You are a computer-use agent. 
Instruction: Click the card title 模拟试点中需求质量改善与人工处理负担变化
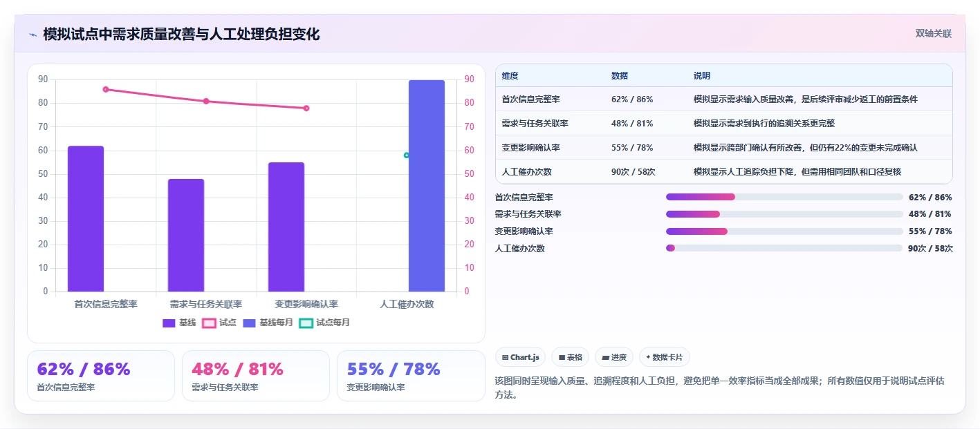tap(181, 35)
